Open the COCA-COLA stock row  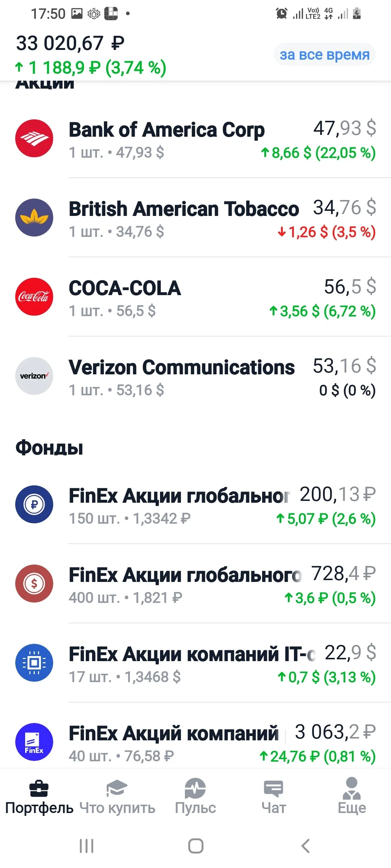[195, 297]
